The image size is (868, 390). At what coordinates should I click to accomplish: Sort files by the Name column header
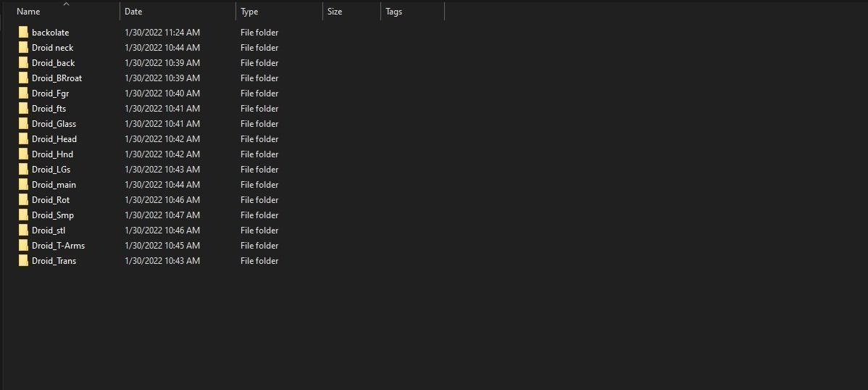pos(28,12)
